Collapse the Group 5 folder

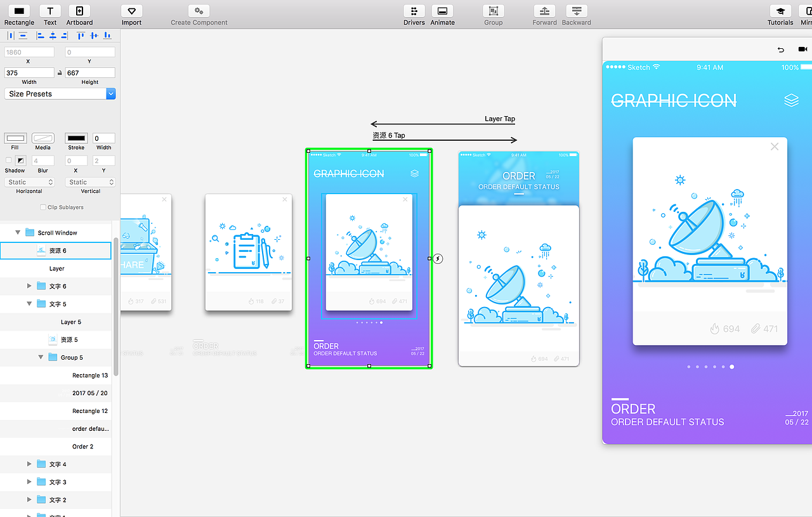tap(41, 357)
